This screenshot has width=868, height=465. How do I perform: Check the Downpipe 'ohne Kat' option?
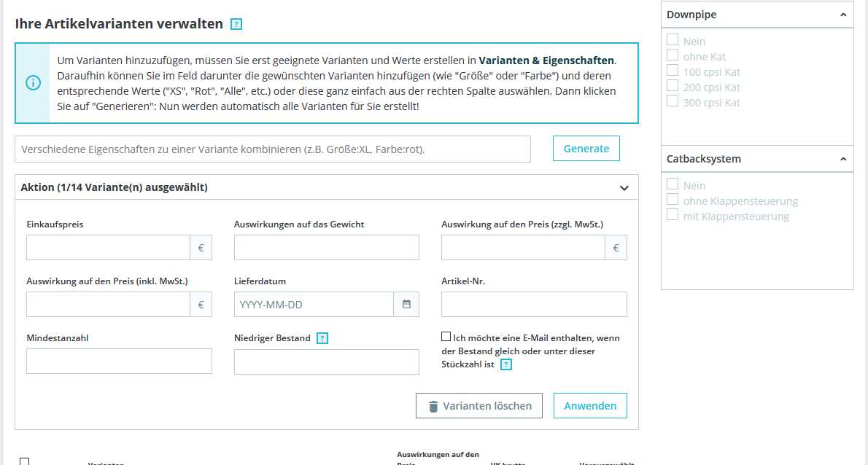[673, 55]
